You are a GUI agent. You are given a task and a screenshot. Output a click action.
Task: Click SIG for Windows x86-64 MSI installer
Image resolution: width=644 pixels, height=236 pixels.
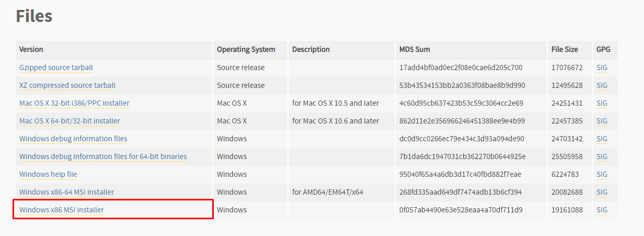[602, 192]
